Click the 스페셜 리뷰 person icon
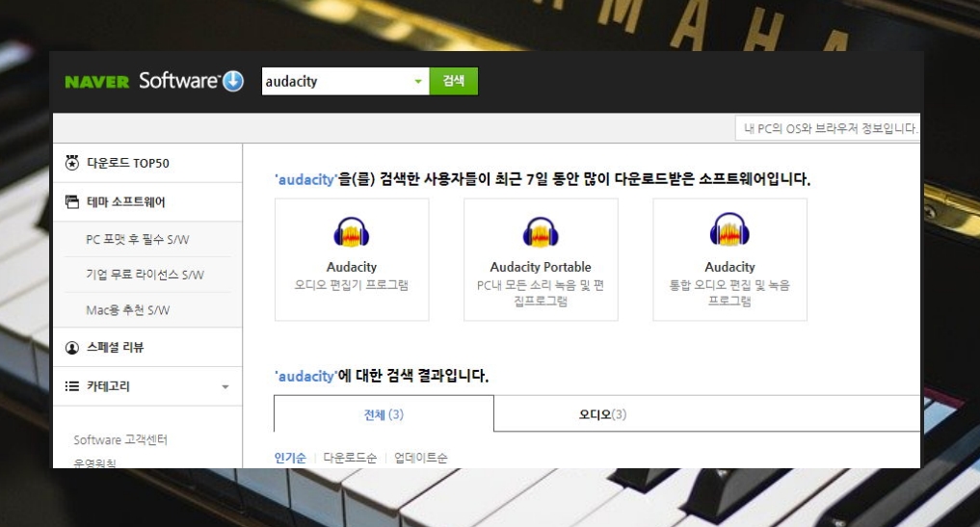 click(x=72, y=348)
